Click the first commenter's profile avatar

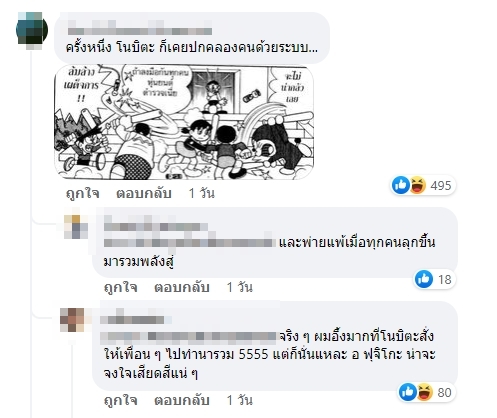(x=32, y=30)
